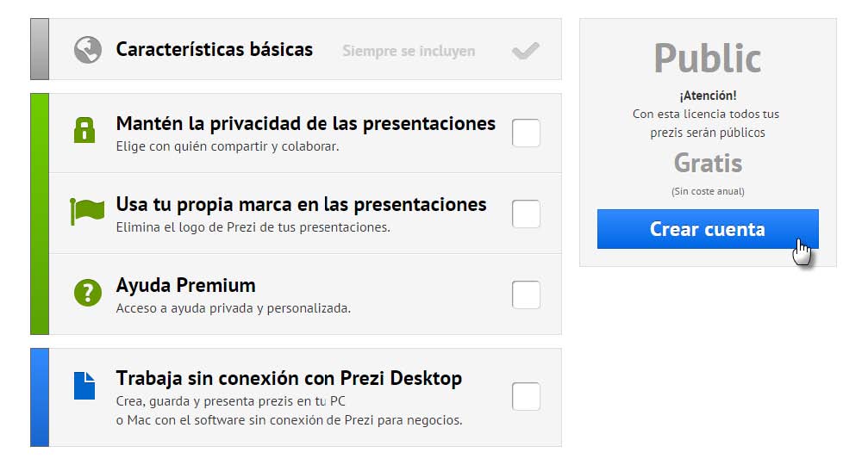Click the 'Características básicas' heading
This screenshot has width=868, height=465.
[x=215, y=49]
